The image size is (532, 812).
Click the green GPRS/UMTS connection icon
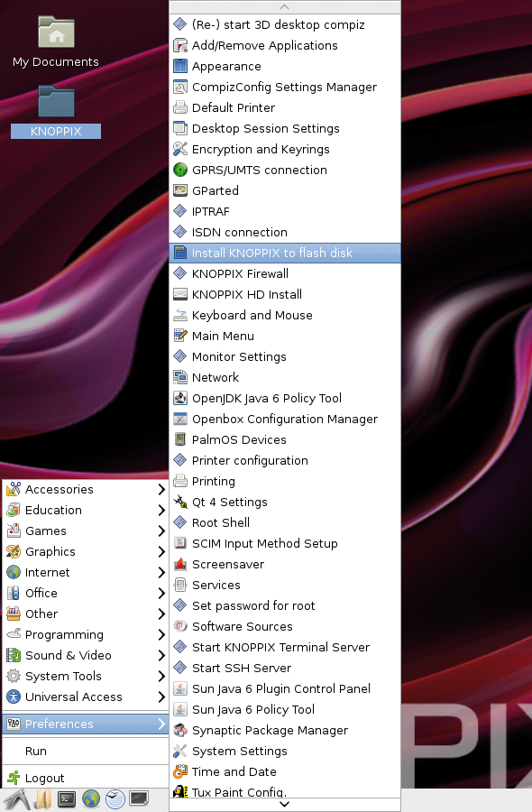180,170
